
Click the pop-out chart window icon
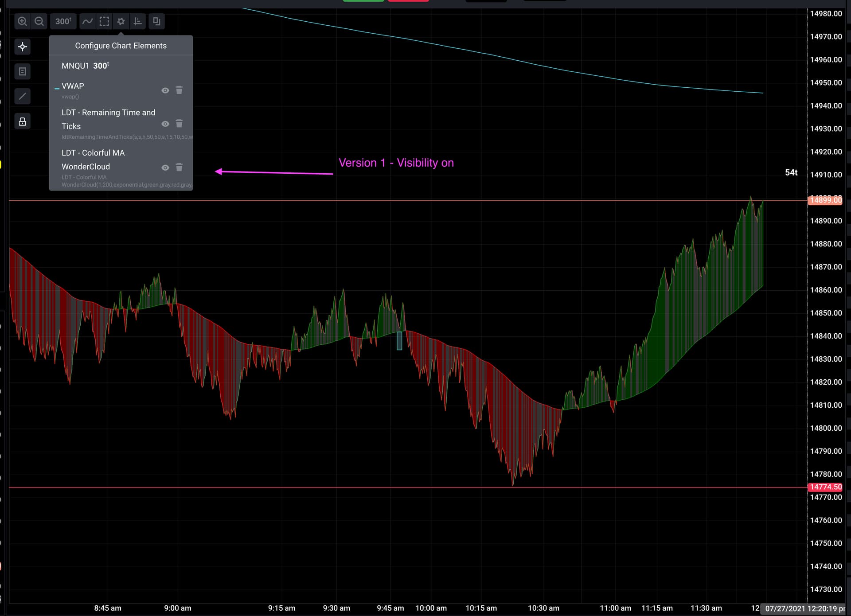coord(156,21)
